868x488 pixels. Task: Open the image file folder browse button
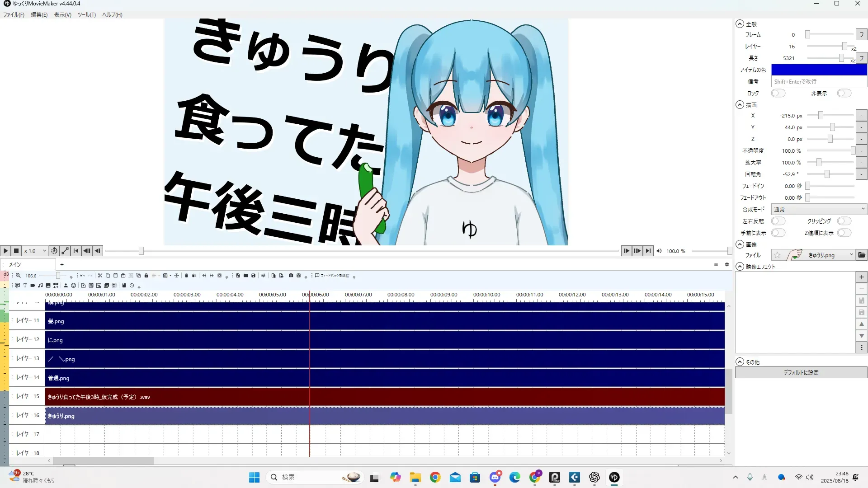[x=862, y=255]
